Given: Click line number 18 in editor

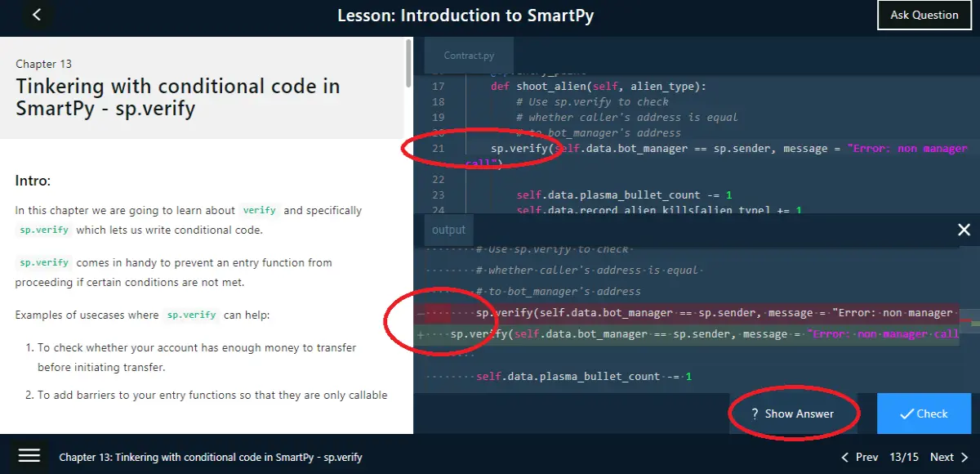Looking at the screenshot, I should (438, 101).
